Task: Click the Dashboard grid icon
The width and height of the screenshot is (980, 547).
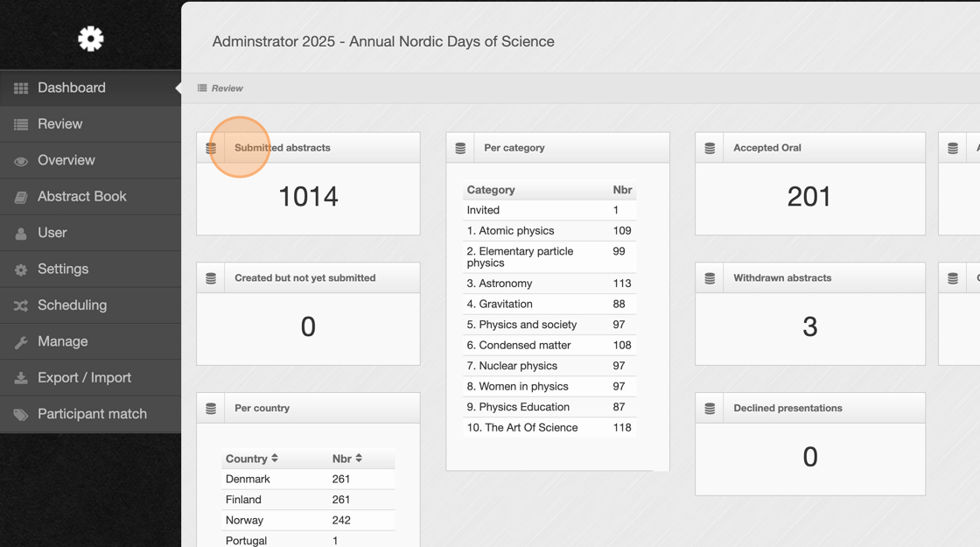Action: click(21, 88)
